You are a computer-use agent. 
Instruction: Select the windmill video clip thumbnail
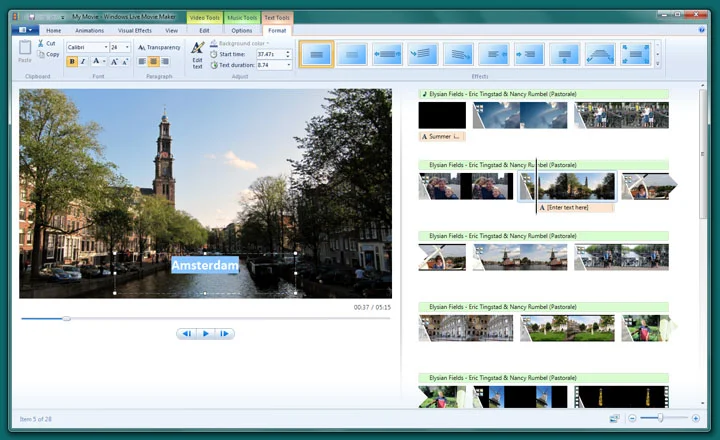coord(520,257)
